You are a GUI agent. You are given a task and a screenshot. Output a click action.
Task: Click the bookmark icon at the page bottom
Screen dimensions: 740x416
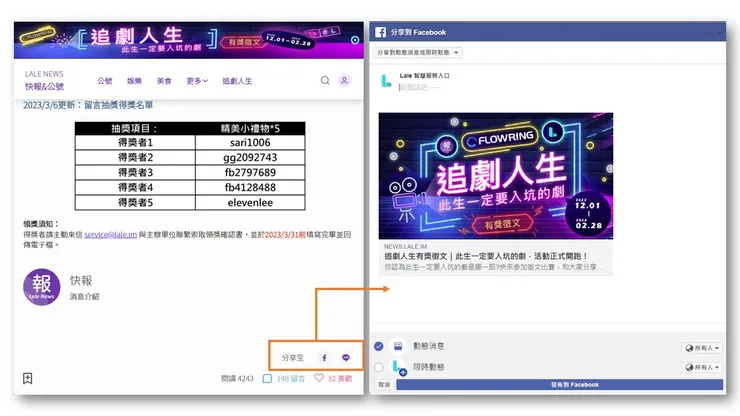pos(28,378)
